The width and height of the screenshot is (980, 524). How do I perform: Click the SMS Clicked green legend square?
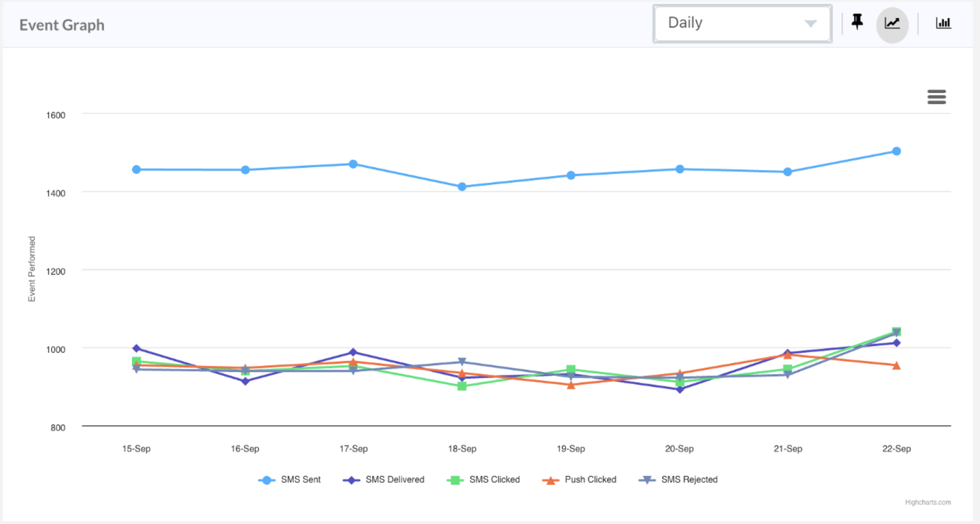click(455, 480)
